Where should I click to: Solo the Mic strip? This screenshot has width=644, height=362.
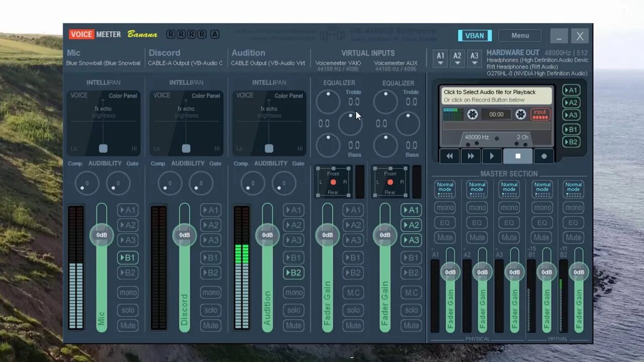(128, 310)
